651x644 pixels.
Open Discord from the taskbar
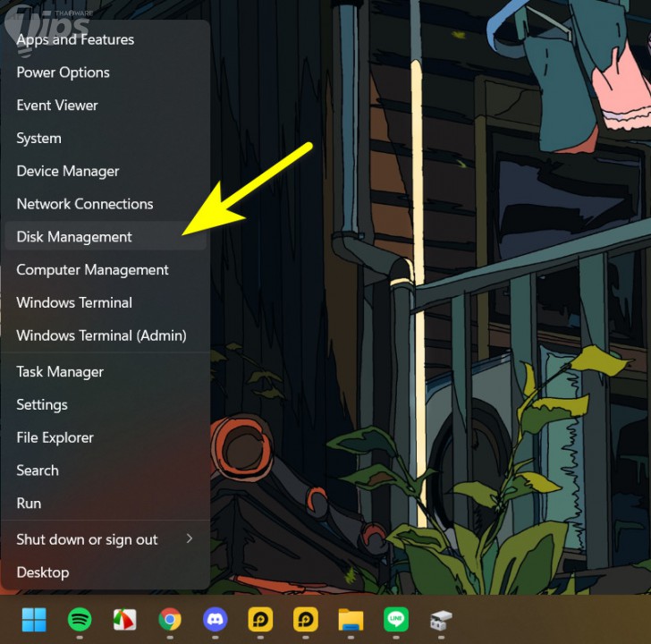215,620
